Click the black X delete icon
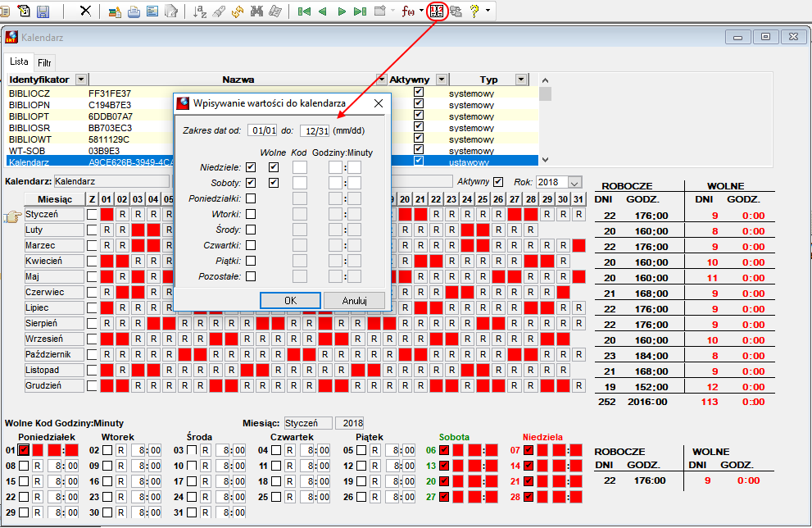 [85, 11]
